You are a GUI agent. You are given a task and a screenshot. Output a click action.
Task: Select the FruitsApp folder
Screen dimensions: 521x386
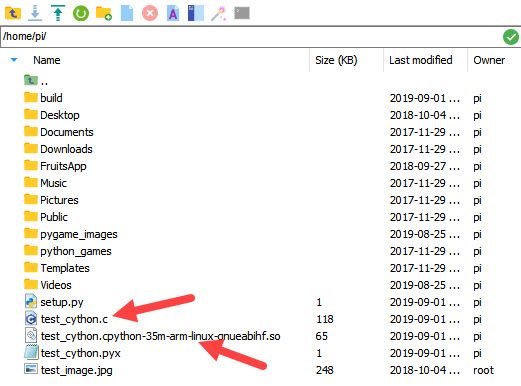pos(55,166)
